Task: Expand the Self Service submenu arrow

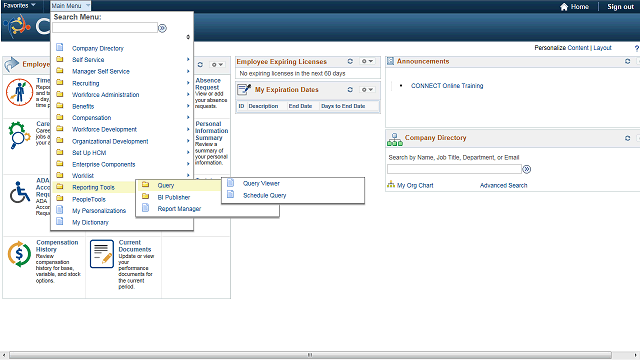Action: coord(188,60)
